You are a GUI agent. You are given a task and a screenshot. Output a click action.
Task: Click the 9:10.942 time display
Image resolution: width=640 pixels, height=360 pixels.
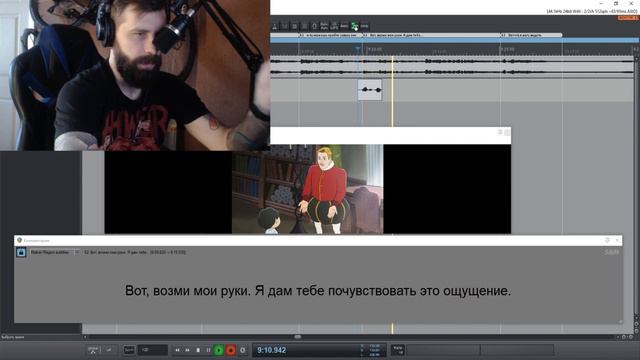pyautogui.click(x=271, y=350)
